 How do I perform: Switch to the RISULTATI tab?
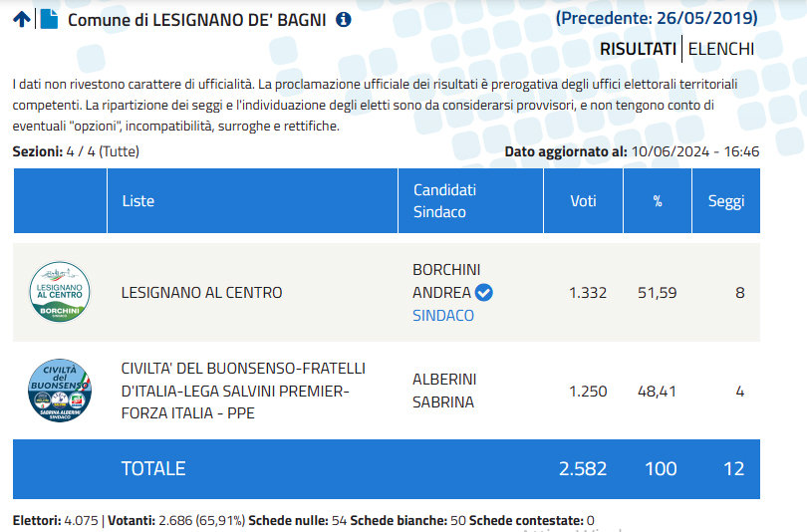pyautogui.click(x=638, y=49)
